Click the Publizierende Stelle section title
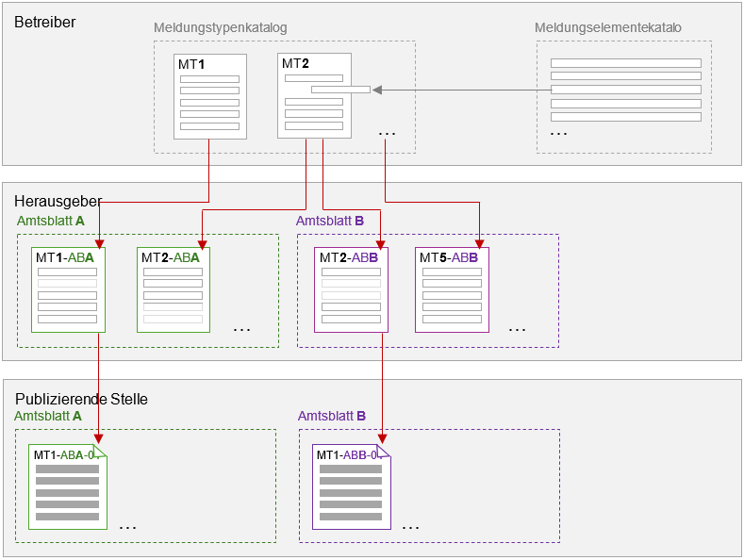This screenshot has width=744, height=560. tap(80, 399)
